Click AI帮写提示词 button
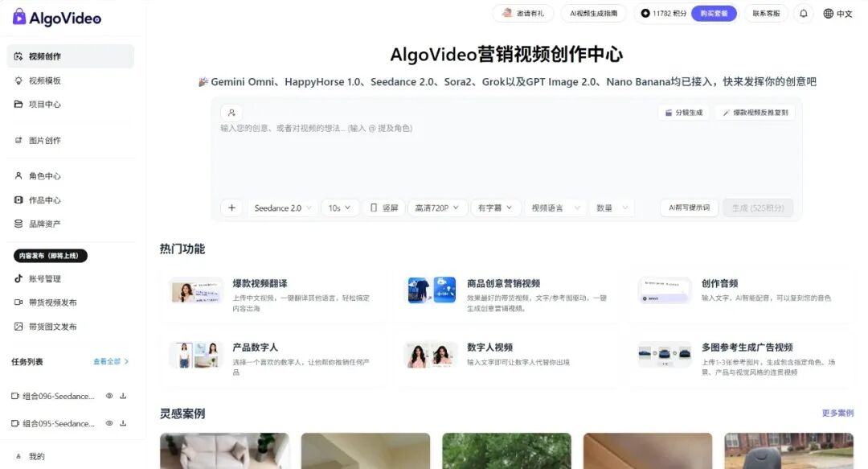The width and height of the screenshot is (868, 469). click(x=690, y=208)
